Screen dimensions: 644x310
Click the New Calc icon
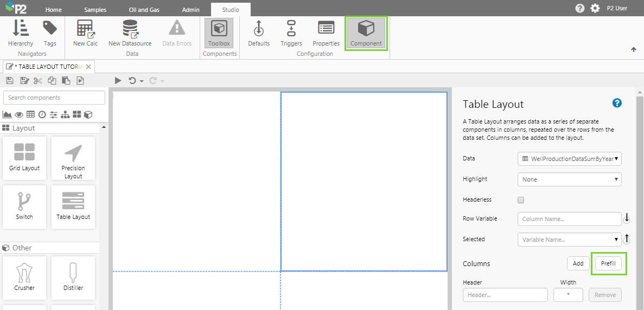click(x=85, y=33)
